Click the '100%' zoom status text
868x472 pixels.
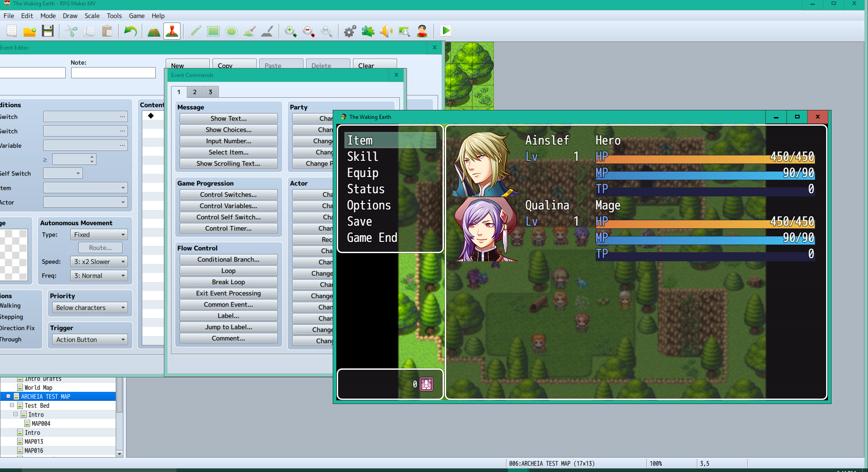click(656, 463)
